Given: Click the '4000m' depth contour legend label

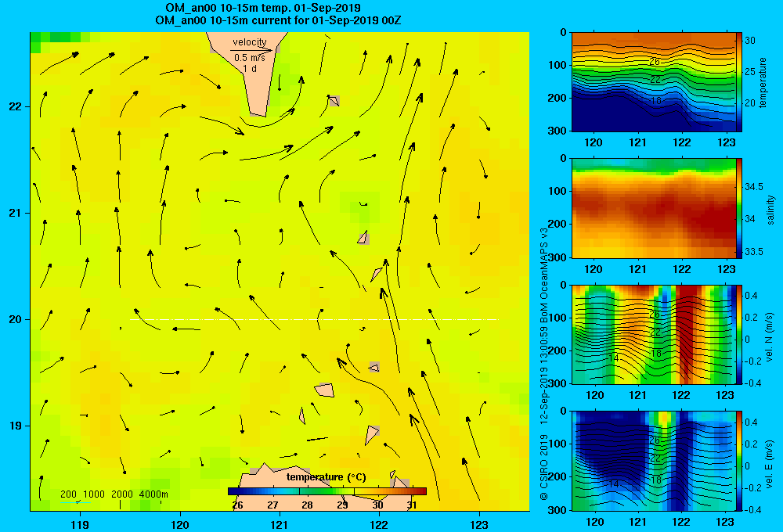Looking at the screenshot, I should pos(153,494).
